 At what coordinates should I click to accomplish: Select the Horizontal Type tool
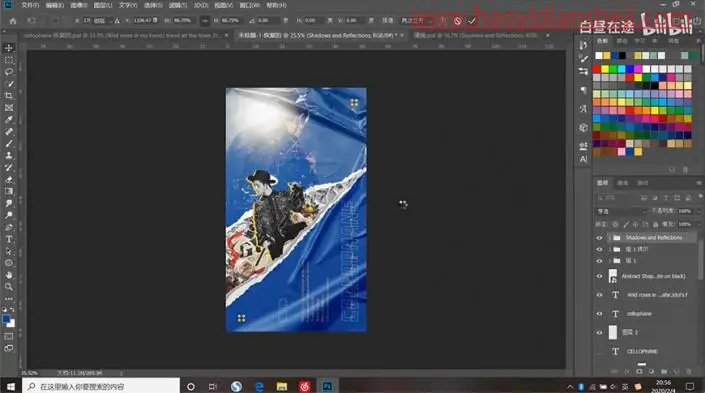tap(9, 239)
